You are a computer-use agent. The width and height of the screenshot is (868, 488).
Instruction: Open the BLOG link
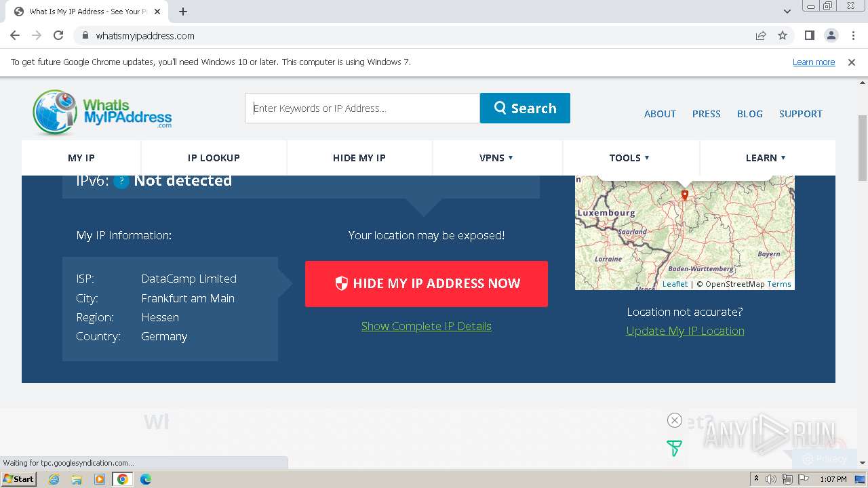(750, 114)
